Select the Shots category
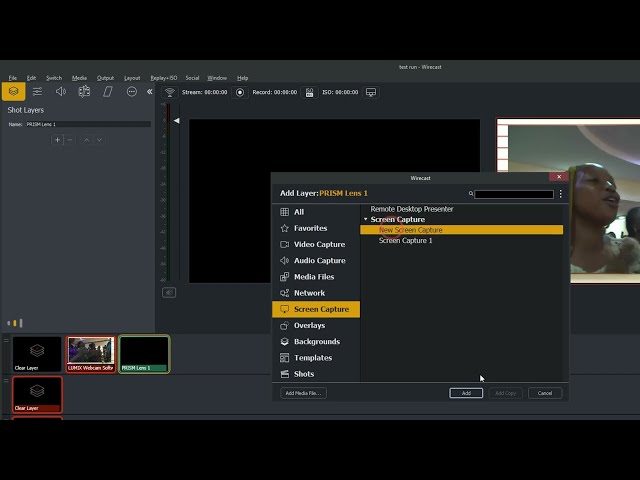This screenshot has height=480, width=640. tap(316, 374)
